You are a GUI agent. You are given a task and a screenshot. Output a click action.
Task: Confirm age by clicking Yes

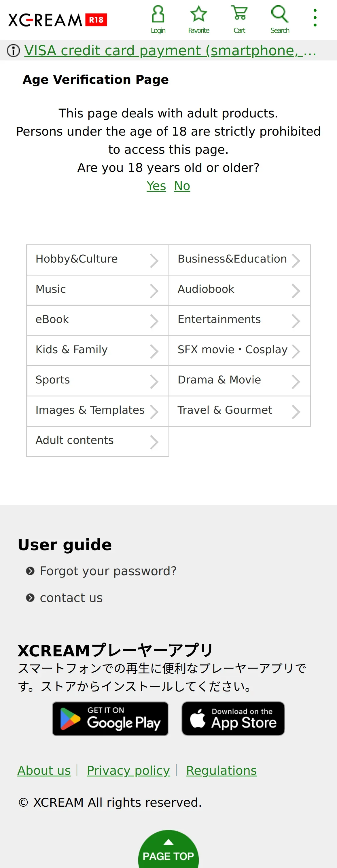156,186
